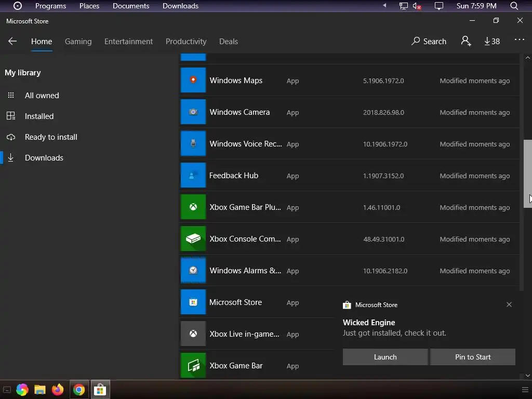The width and height of the screenshot is (532, 399).
Task: Click the show desktop taskbar icon
Action: pos(7,390)
